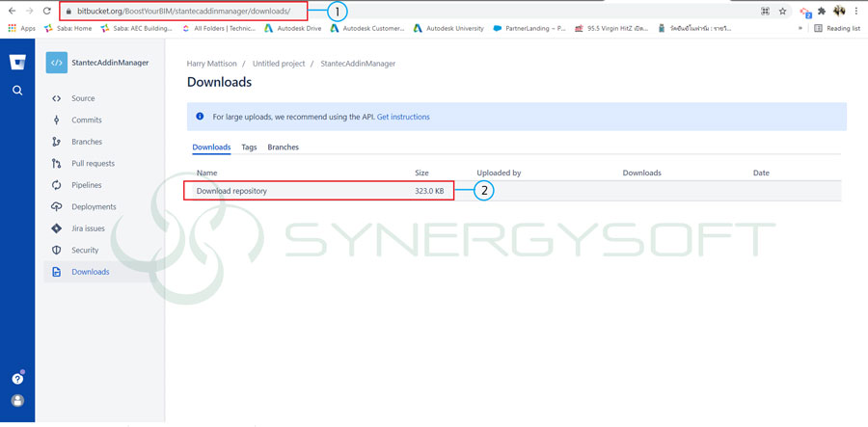Click the padlock site info icon

tap(68, 11)
